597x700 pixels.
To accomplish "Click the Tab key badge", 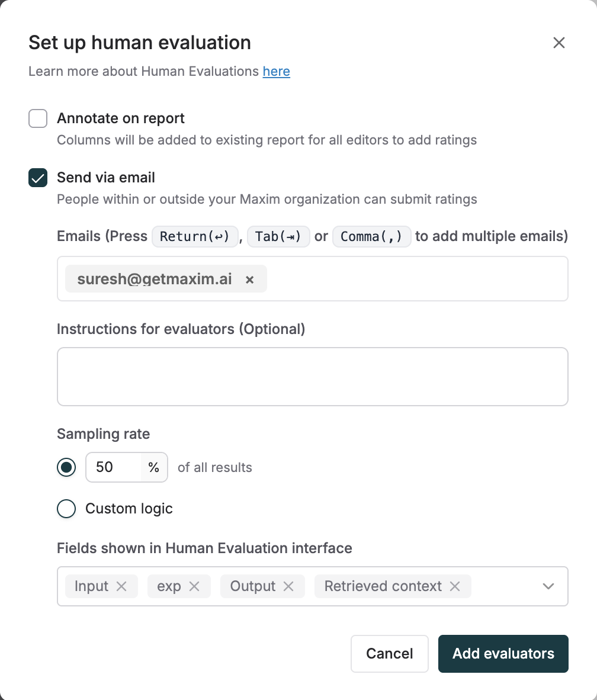I will click(278, 236).
